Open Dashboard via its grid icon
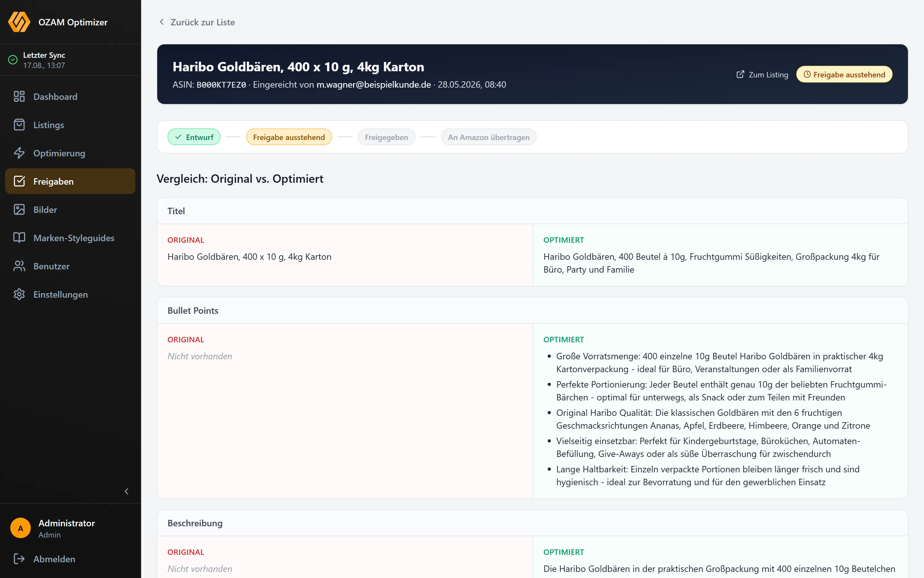Screen dimensions: 924x578 point(19,96)
